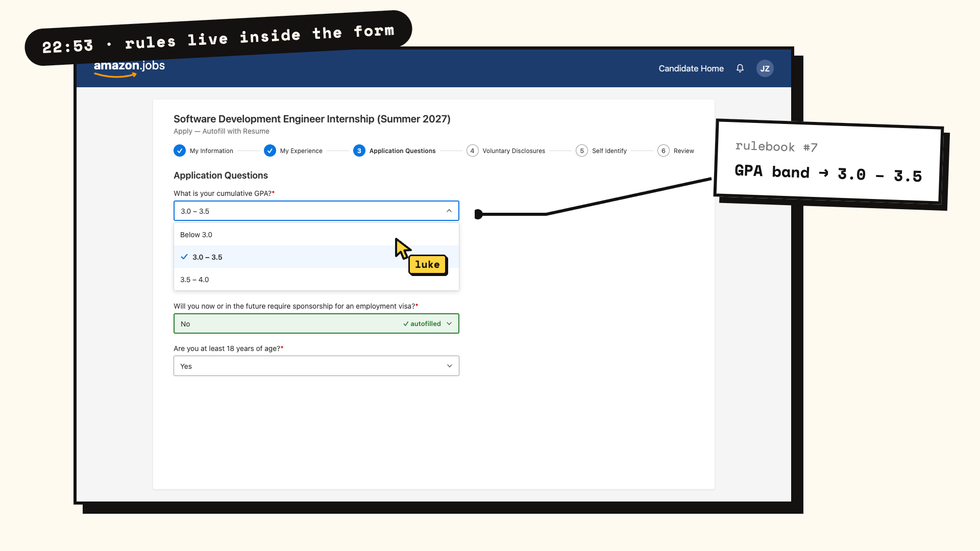
Task: Open the visa sponsorship dropdown
Action: coord(316,323)
